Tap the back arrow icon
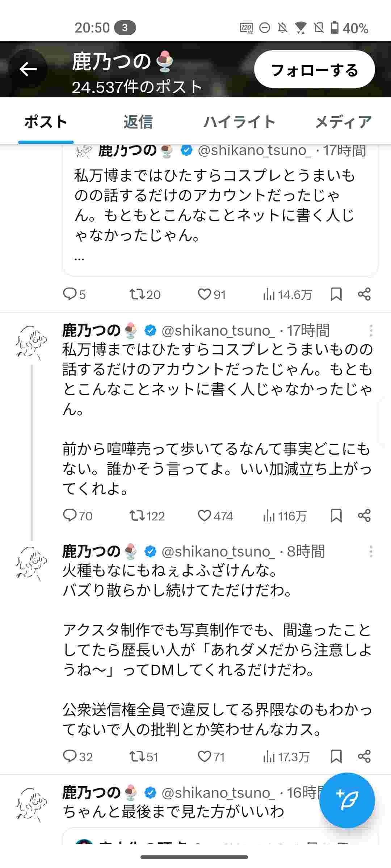Screen dimensions: 391x868 (28, 69)
